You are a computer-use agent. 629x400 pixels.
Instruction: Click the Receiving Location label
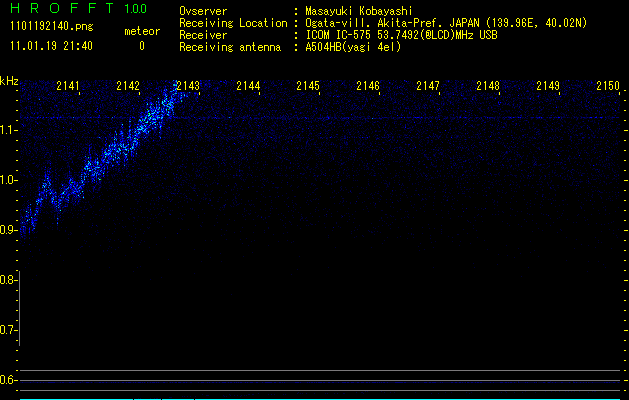coord(233,23)
